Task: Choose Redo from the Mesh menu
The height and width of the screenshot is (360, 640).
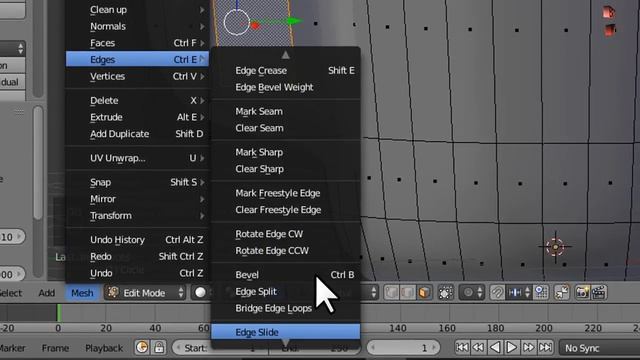Action: pos(137,256)
